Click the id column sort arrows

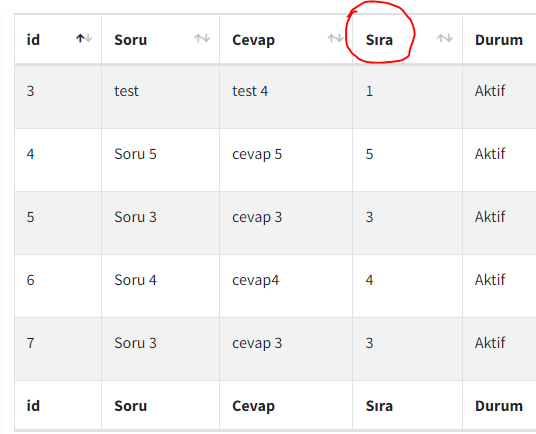pyautogui.click(x=84, y=38)
